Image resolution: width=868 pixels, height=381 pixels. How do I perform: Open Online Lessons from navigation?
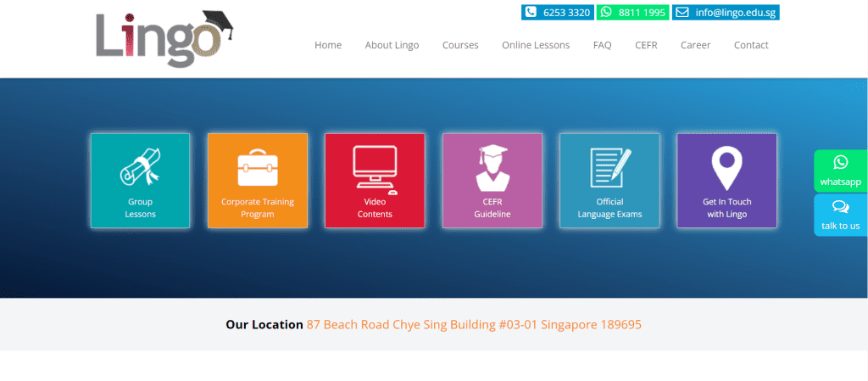tap(536, 46)
